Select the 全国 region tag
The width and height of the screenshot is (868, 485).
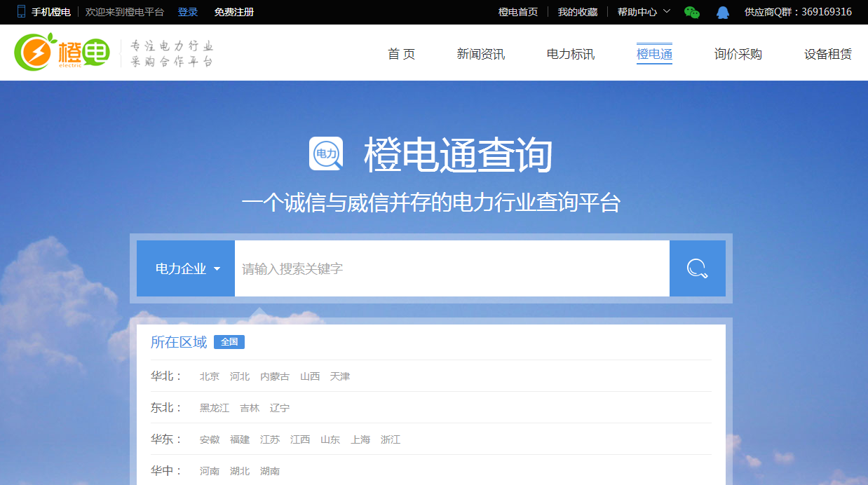(x=229, y=342)
